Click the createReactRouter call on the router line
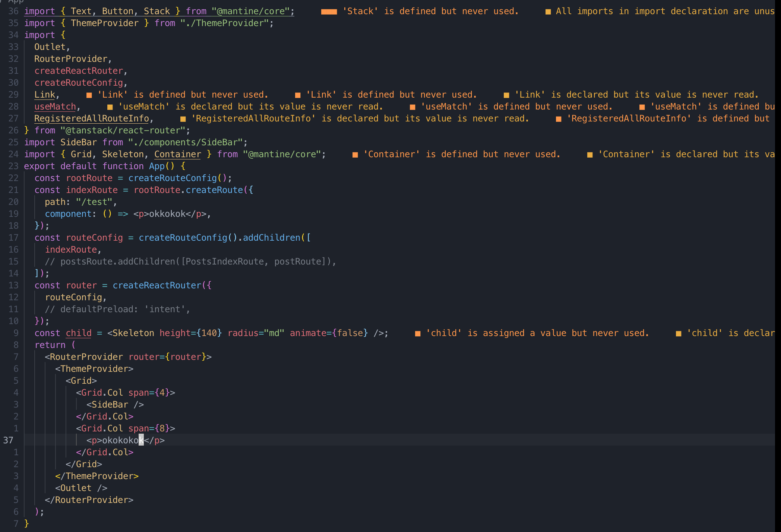The width and height of the screenshot is (781, 532). click(x=157, y=286)
